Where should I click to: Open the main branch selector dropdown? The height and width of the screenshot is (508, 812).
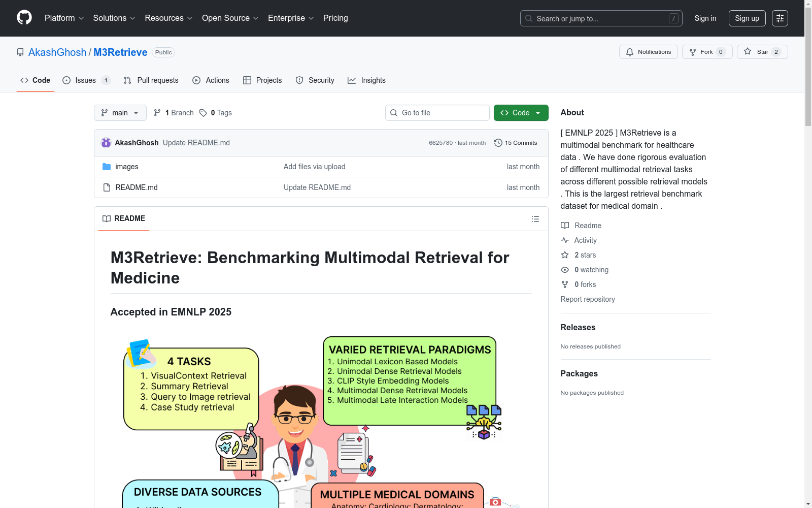point(120,113)
